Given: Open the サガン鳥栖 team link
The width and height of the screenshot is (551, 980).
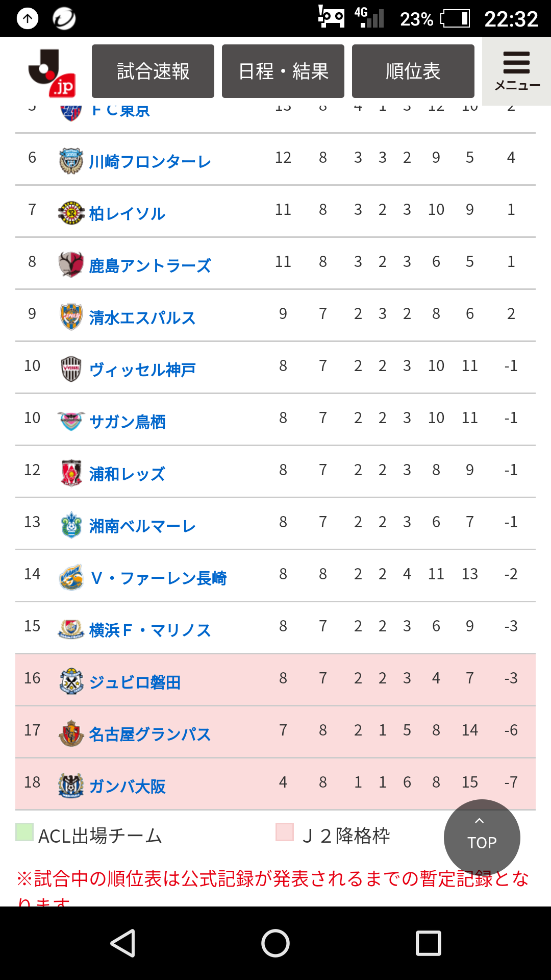Looking at the screenshot, I should point(128,422).
